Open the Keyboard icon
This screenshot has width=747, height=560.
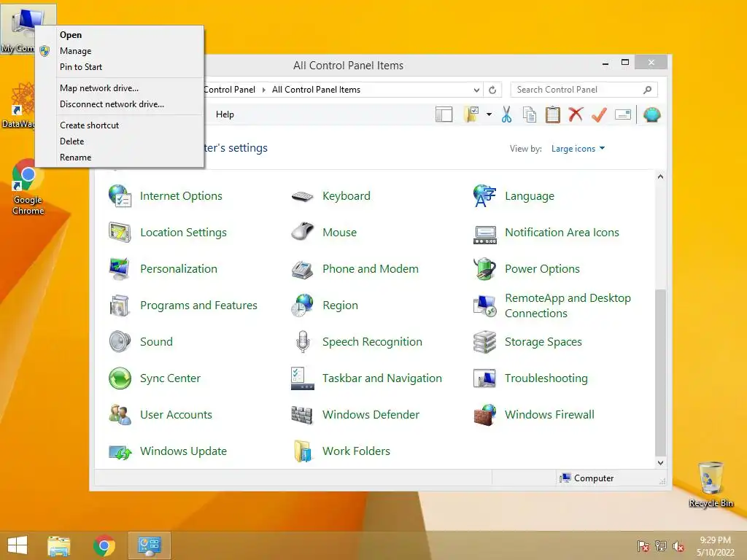(x=303, y=195)
